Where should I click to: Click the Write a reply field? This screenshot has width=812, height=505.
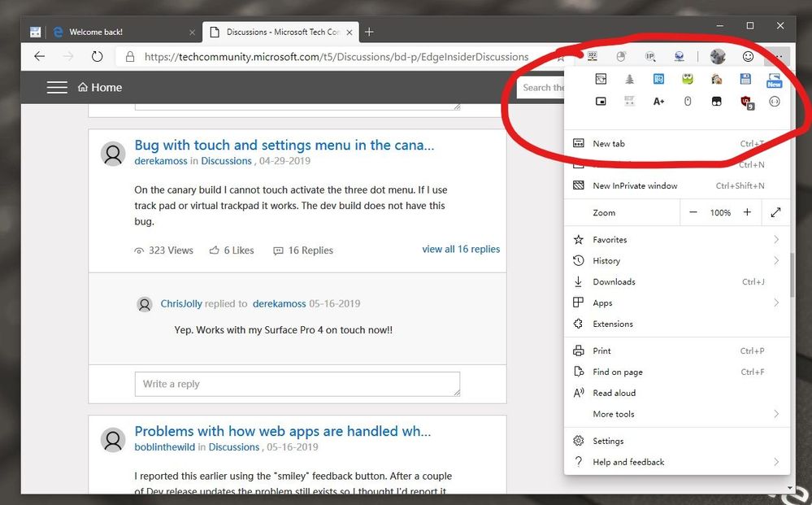[x=297, y=384]
